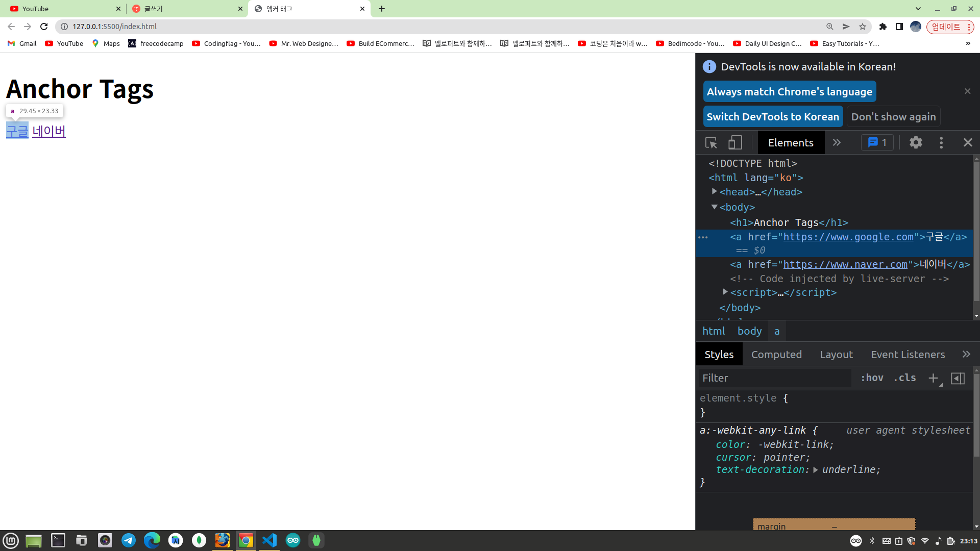Toggle the device toolbar icon
This screenshot has width=980, height=551.
[x=735, y=143]
